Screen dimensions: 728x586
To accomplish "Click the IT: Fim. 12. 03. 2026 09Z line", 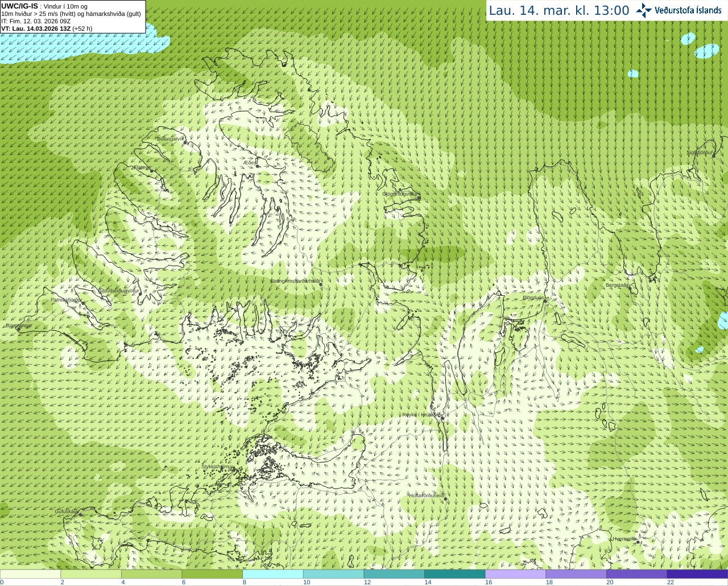I will (x=36, y=21).
